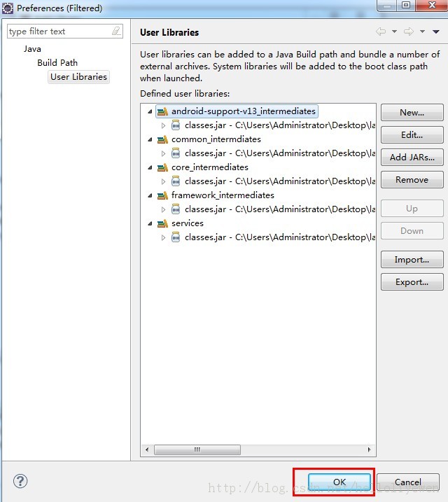Open the help question mark icon
Image resolution: width=448 pixels, height=502 pixels.
point(20,481)
